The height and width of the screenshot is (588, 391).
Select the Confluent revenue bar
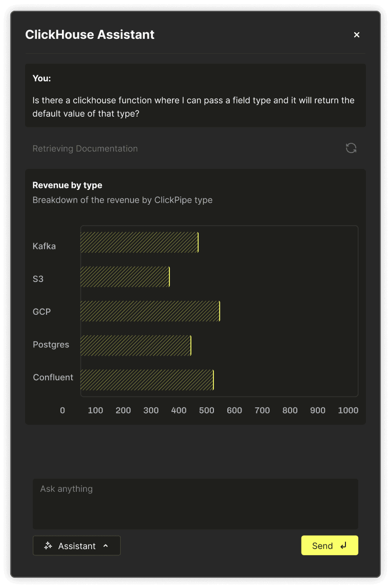click(x=147, y=380)
